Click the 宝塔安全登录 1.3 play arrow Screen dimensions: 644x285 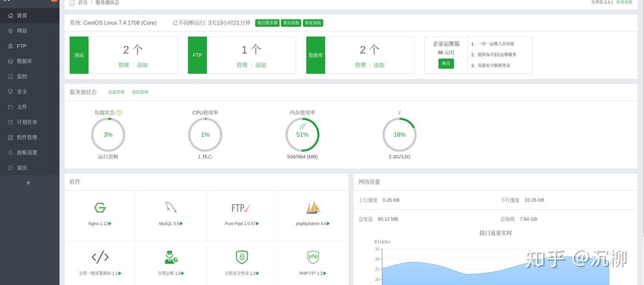pos(258,273)
